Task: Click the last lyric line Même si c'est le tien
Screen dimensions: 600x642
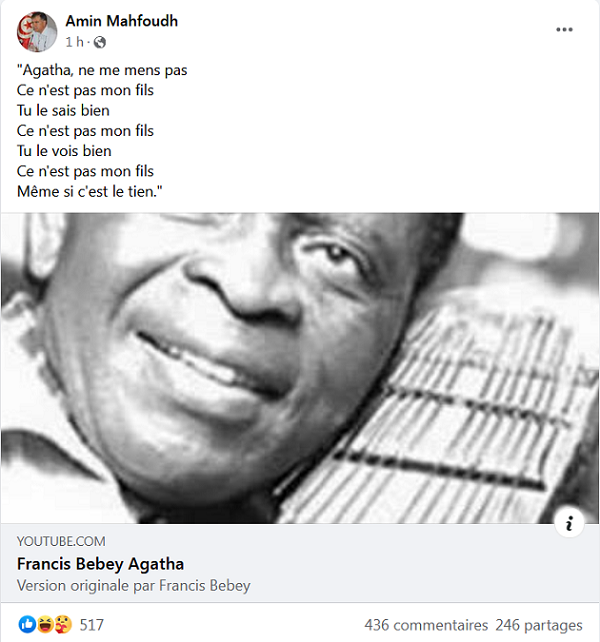Action: click(90, 191)
